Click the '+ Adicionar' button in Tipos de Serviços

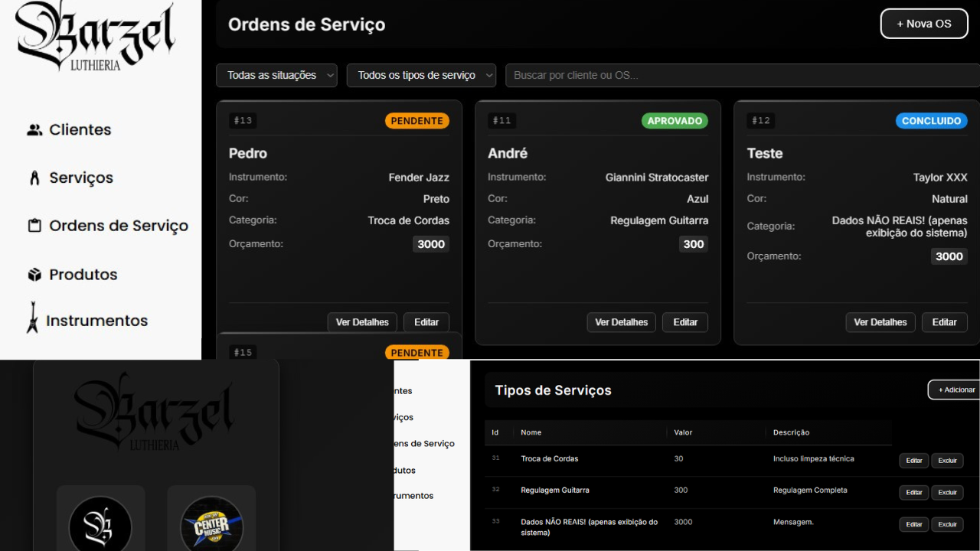click(955, 390)
